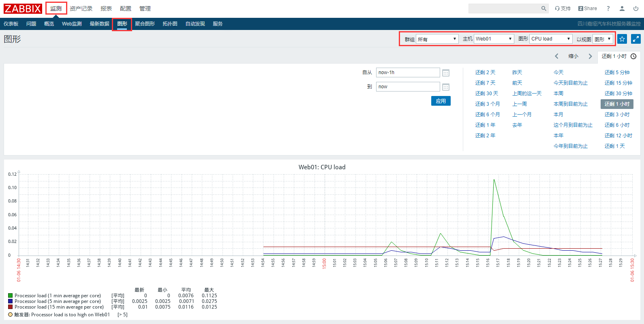Open the calendar for the 自从 field

click(446, 73)
